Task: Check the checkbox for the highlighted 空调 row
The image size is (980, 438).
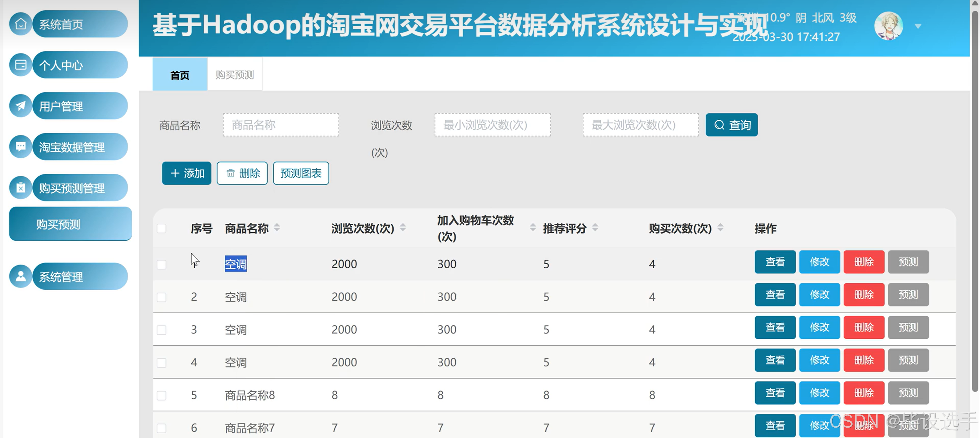Action: (162, 264)
